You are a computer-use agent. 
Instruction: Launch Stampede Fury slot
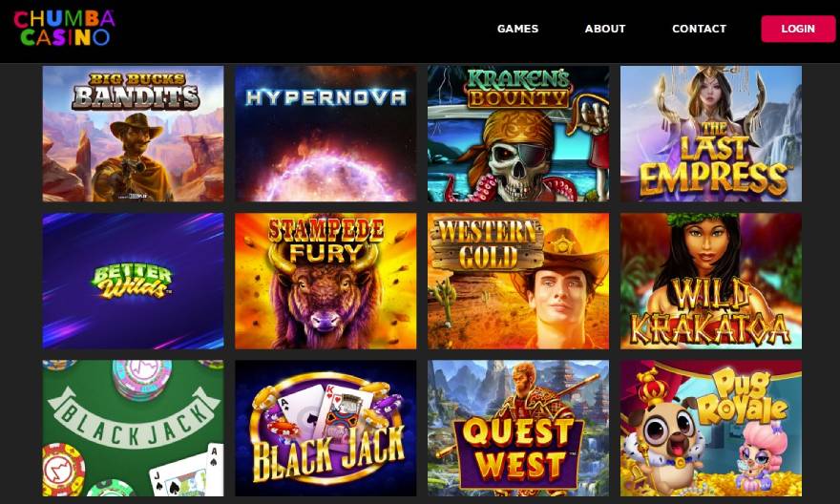click(325, 281)
